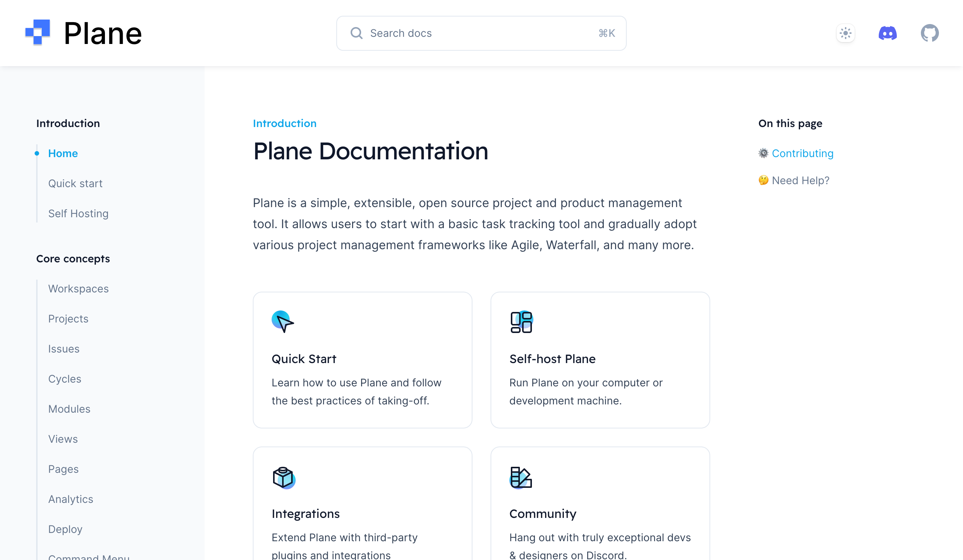
Task: Click the intro paragraph about Plane
Action: pyautogui.click(x=475, y=224)
